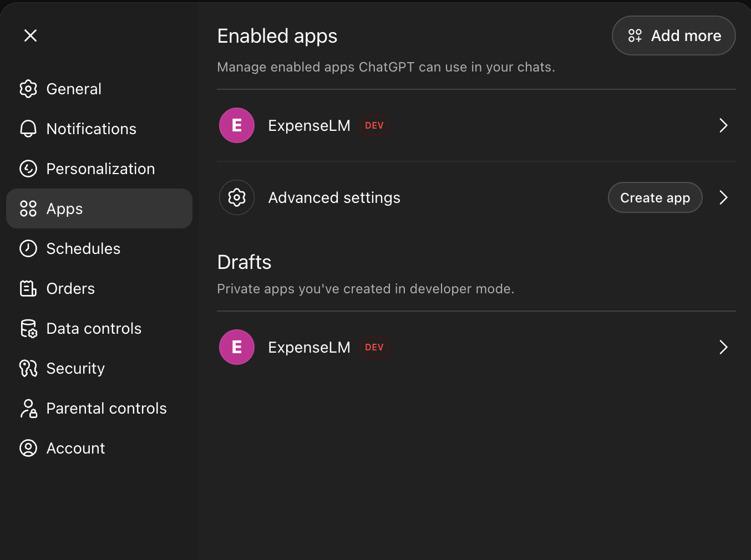Open Data controls via the database icon
751x560 pixels.
tap(28, 328)
